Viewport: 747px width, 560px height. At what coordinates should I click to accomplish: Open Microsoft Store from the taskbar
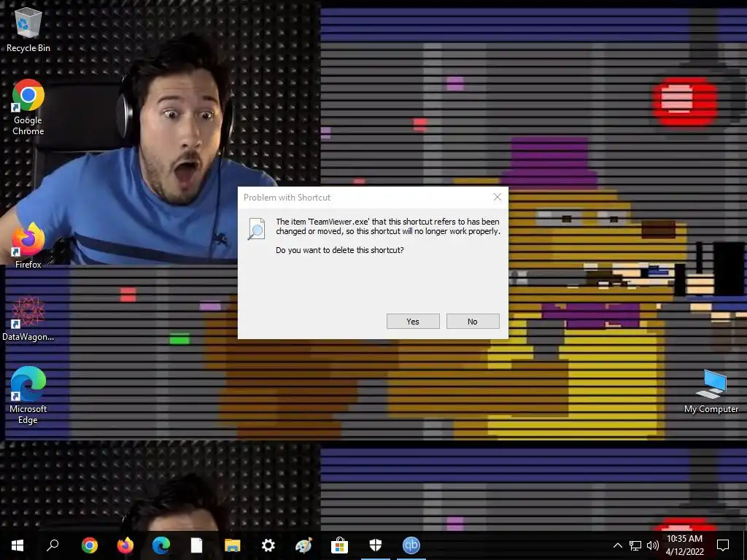click(x=340, y=545)
